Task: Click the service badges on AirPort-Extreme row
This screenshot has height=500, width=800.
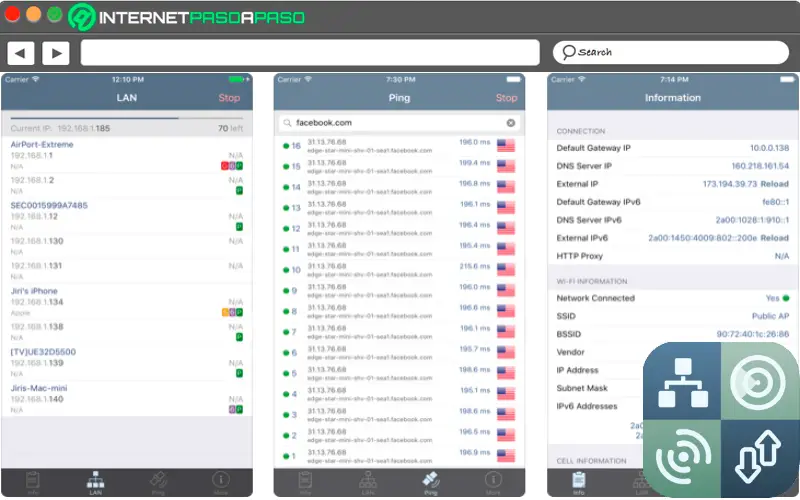Action: [x=232, y=166]
